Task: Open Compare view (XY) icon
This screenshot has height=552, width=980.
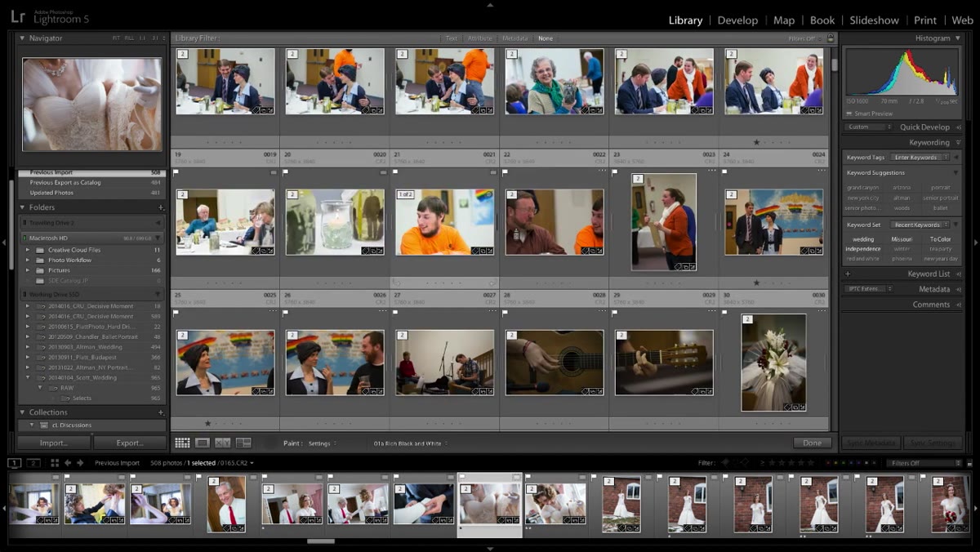Action: 223,443
